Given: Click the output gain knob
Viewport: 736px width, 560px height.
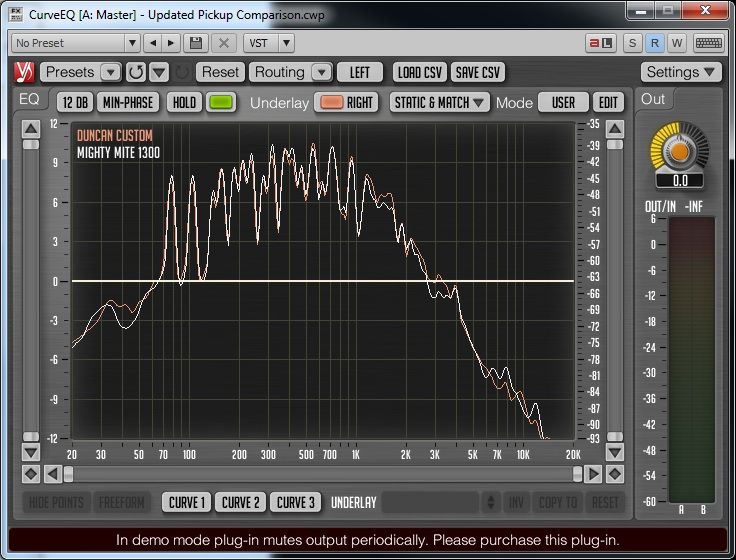Looking at the screenshot, I should tap(679, 151).
